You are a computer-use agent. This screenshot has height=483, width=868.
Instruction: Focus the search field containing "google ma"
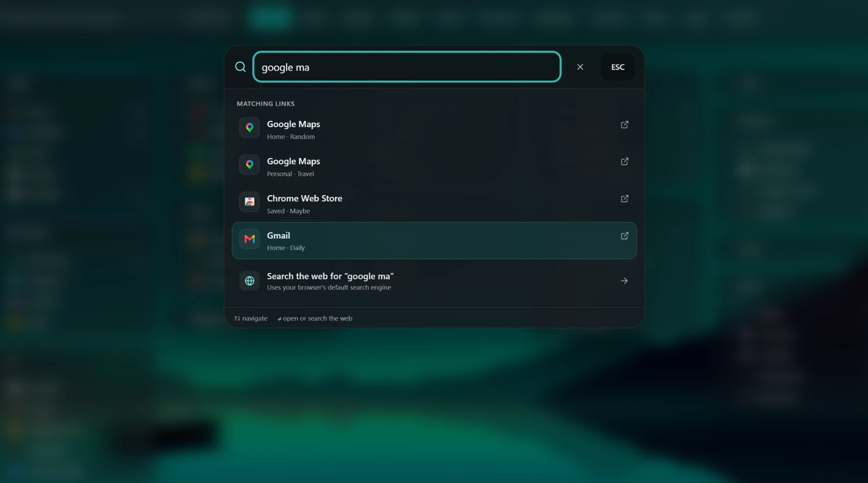pyautogui.click(x=407, y=67)
